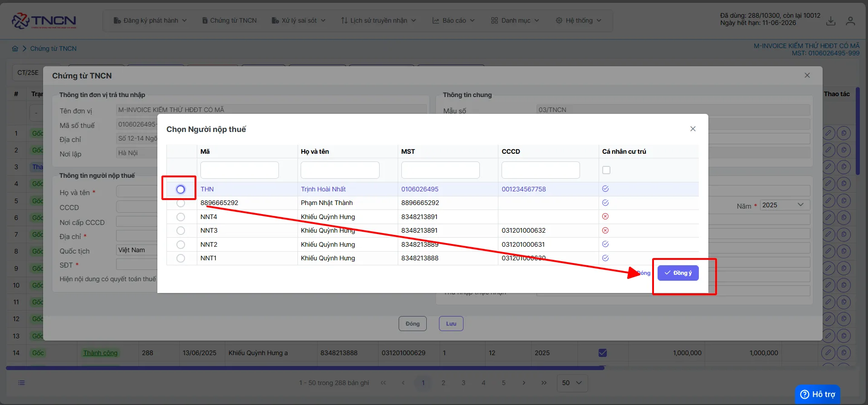Tick the Cá nhân cư trú filter checkbox
Screen dimensions: 868x405
point(606,170)
